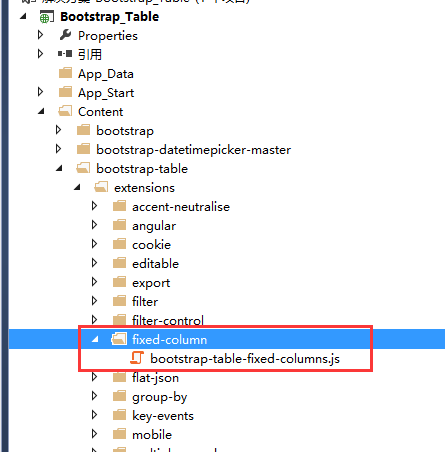Click the Properties wrench icon
Screen dimensions: 445x452
65,35
